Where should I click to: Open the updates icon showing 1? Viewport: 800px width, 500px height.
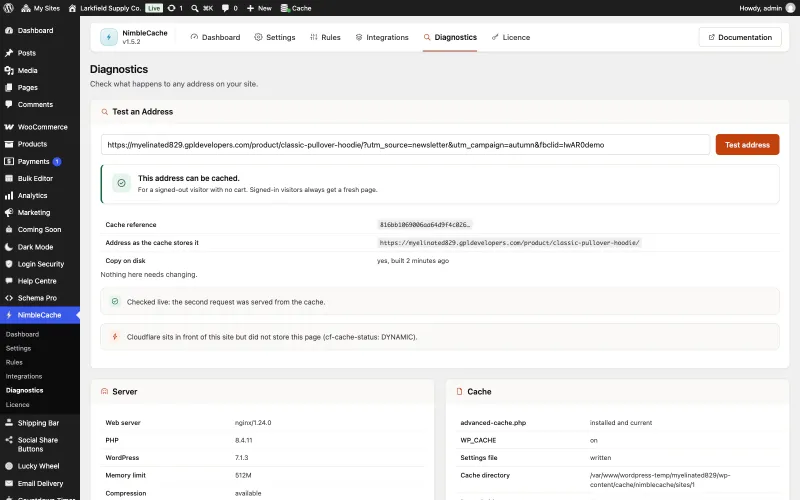[x=175, y=8]
